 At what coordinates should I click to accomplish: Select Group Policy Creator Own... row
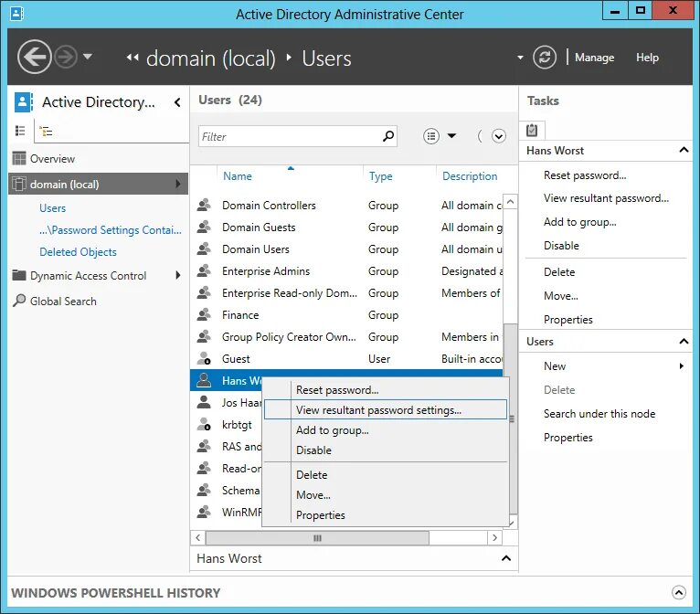tap(346, 336)
